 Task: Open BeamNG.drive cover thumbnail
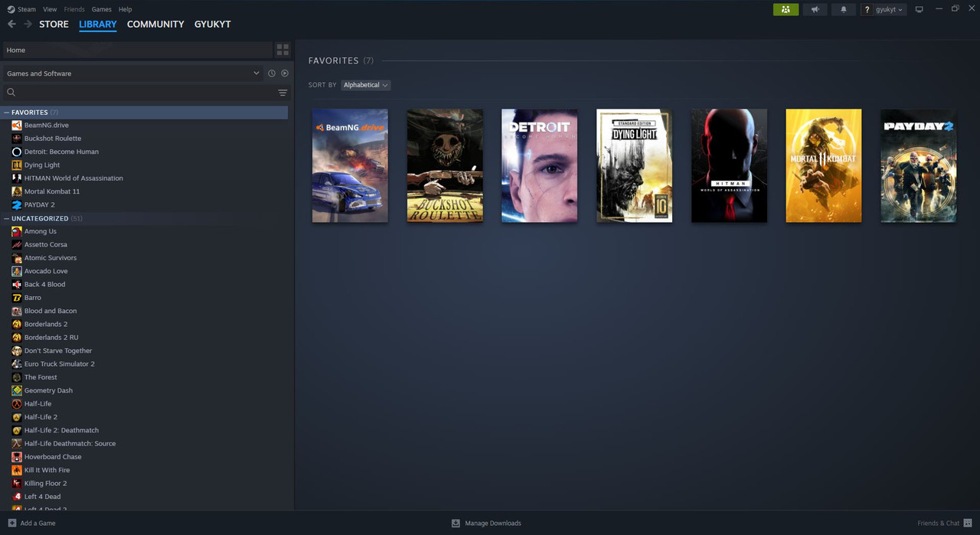tap(350, 165)
